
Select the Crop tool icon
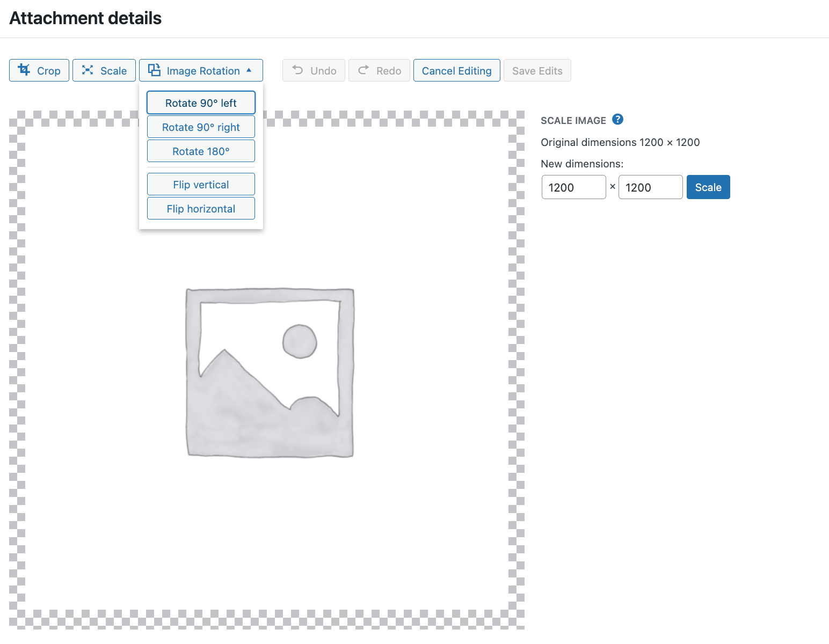point(25,70)
